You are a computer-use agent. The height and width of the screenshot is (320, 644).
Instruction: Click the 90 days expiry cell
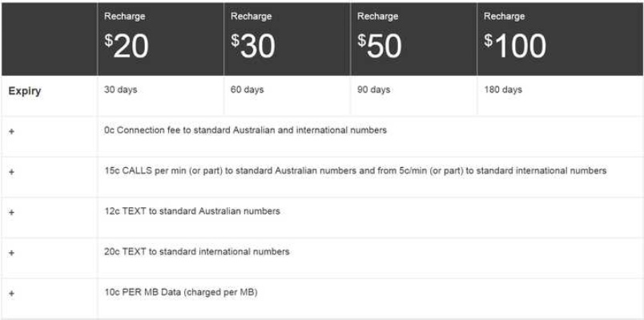pos(374,90)
